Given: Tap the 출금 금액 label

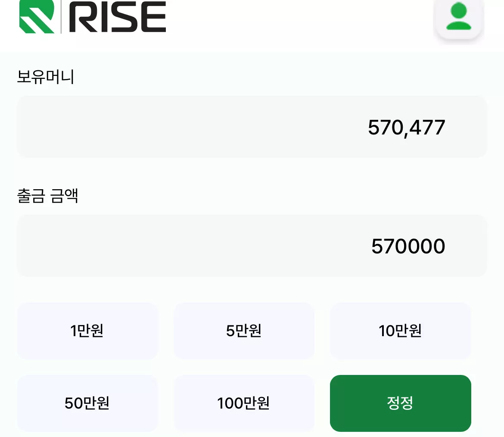Looking at the screenshot, I should coord(47,196).
